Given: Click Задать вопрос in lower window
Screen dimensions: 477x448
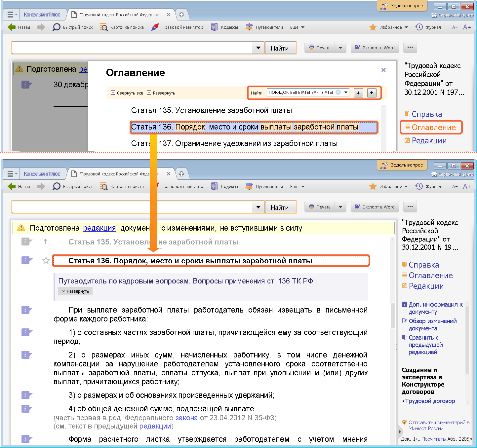Looking at the screenshot, I should [402, 165].
